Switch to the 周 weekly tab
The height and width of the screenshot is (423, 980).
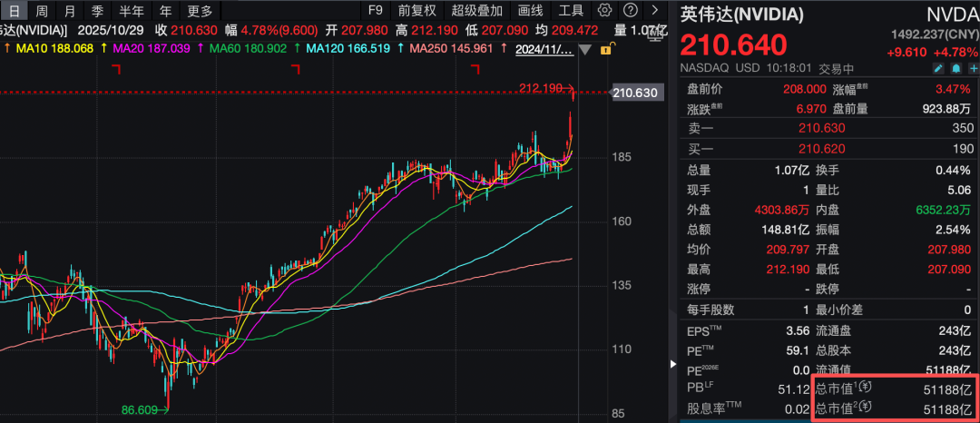point(42,11)
